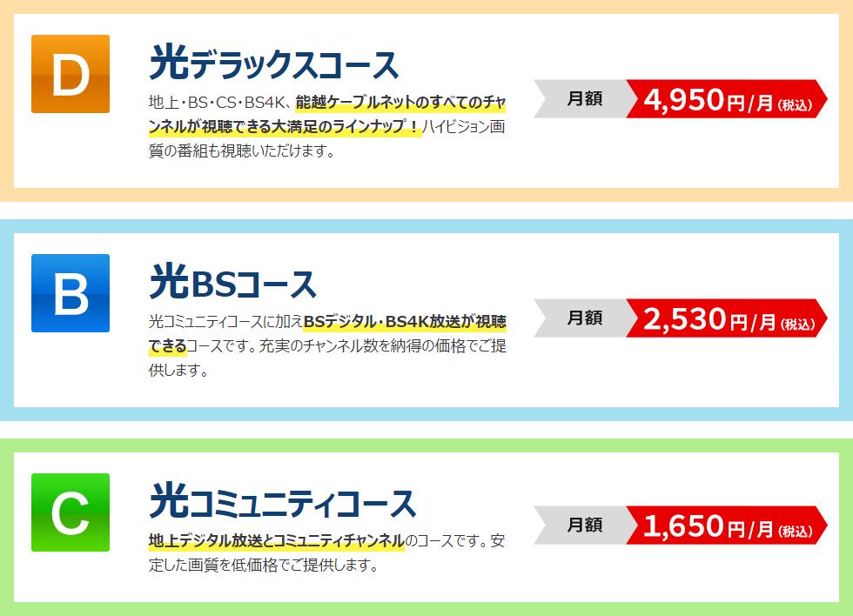Click the orange D course icon
Viewport: 853px width, 616px height.
pyautogui.click(x=71, y=74)
